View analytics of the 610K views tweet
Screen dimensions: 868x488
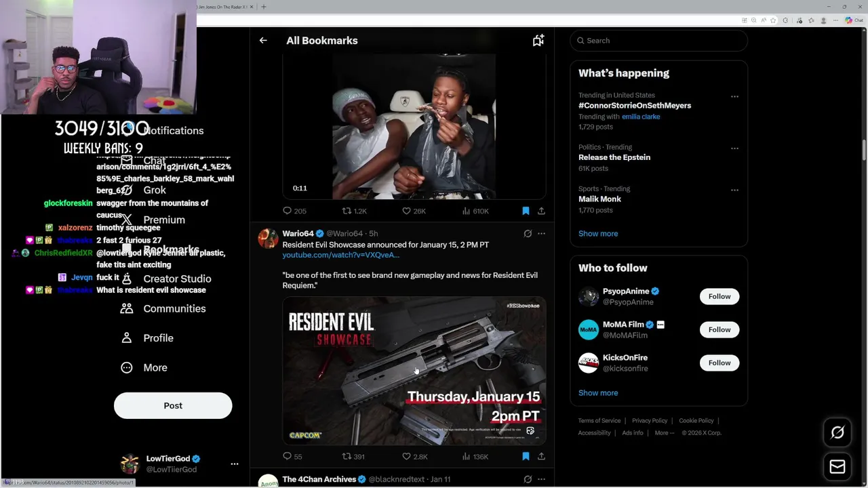[475, 211]
